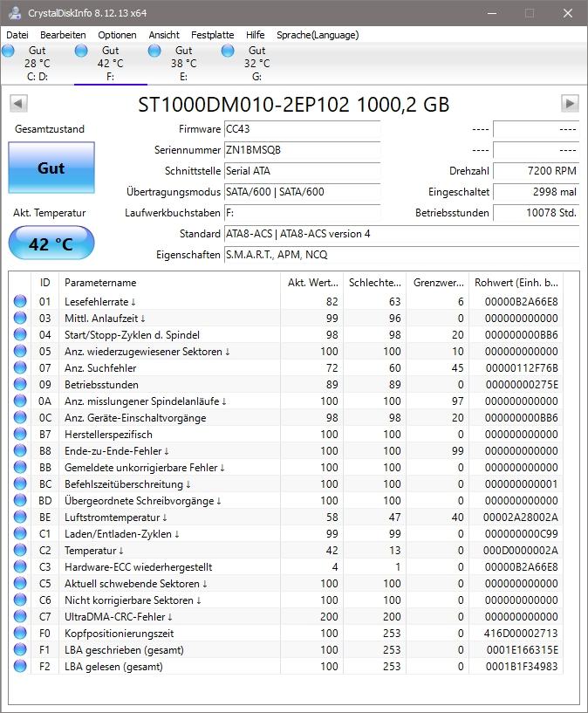The width and height of the screenshot is (588, 713).
Task: Close the CrystalDiskInfo window
Action: pyautogui.click(x=568, y=13)
